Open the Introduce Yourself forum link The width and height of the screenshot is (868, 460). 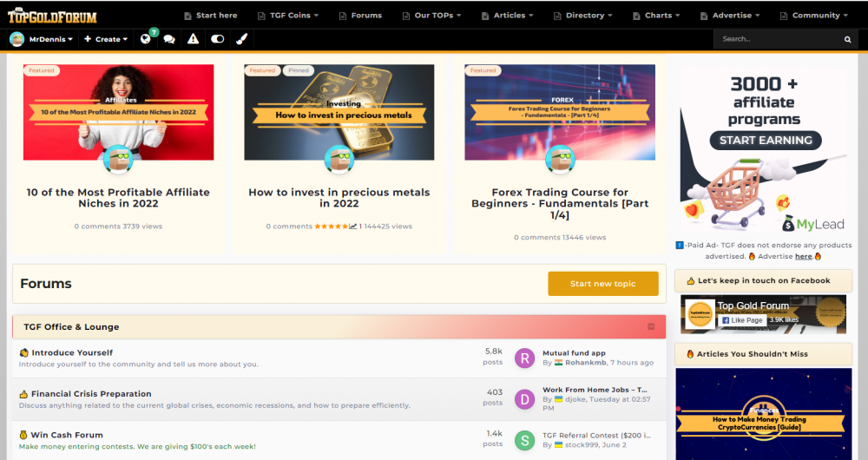(72, 352)
